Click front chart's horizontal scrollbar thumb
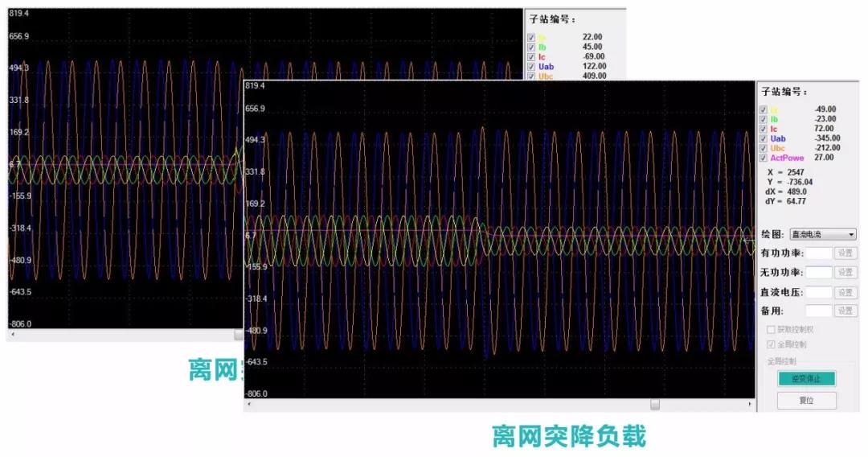Screen dimensions: 868x457 pos(655,405)
